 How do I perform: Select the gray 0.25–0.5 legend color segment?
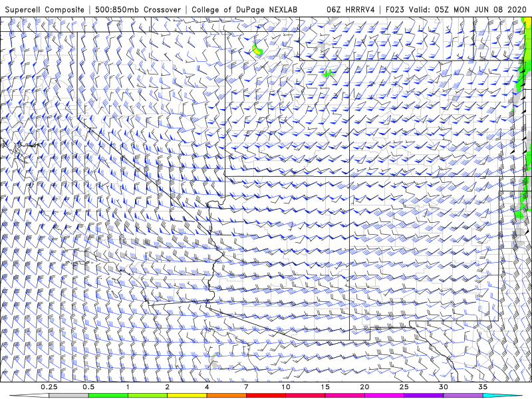[x=68, y=396]
